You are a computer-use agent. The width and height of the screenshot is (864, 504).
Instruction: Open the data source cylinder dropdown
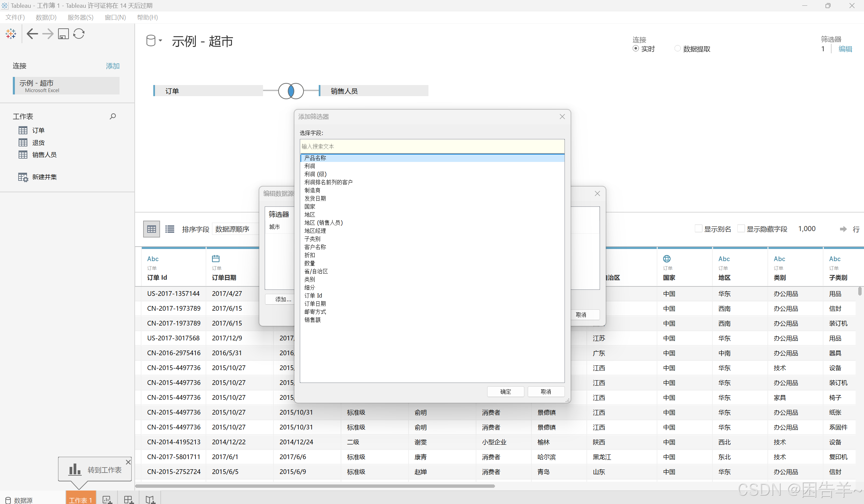[154, 41]
